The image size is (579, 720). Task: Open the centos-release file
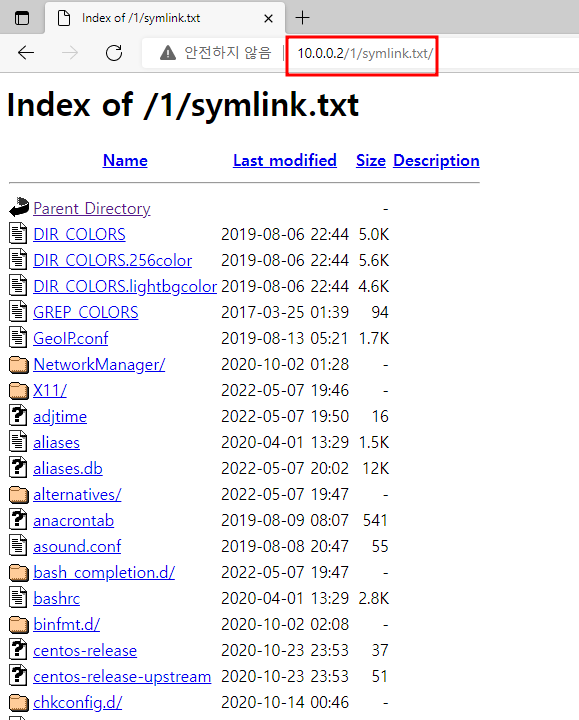coord(85,651)
